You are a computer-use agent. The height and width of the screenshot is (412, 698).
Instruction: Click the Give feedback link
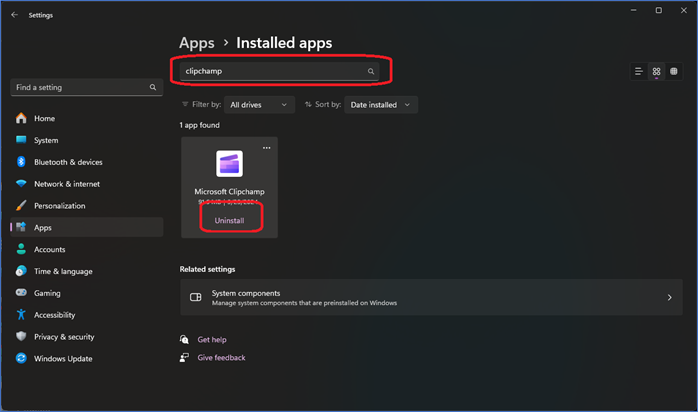[221, 357]
